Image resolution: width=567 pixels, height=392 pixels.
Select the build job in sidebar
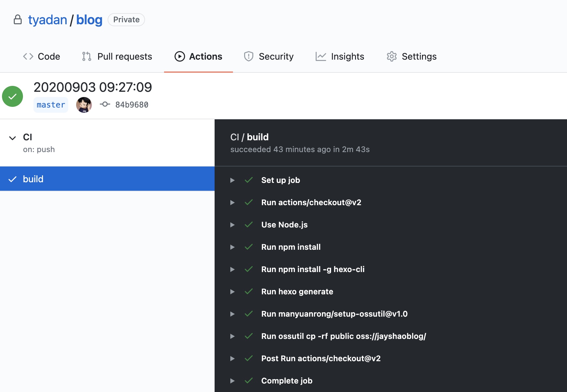point(107,179)
